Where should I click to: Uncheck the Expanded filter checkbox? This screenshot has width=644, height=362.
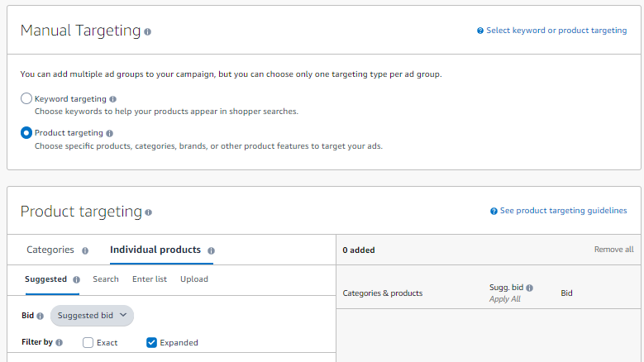pyautogui.click(x=151, y=342)
